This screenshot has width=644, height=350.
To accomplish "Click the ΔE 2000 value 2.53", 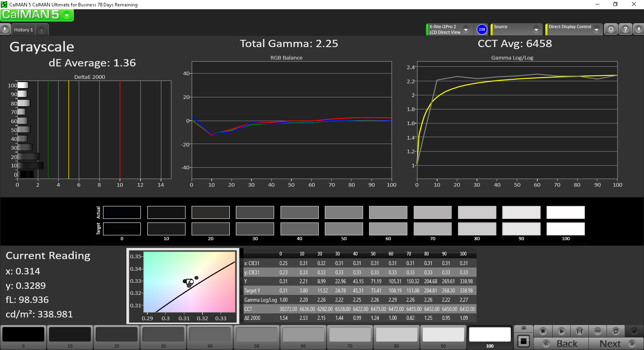I will [303, 318].
